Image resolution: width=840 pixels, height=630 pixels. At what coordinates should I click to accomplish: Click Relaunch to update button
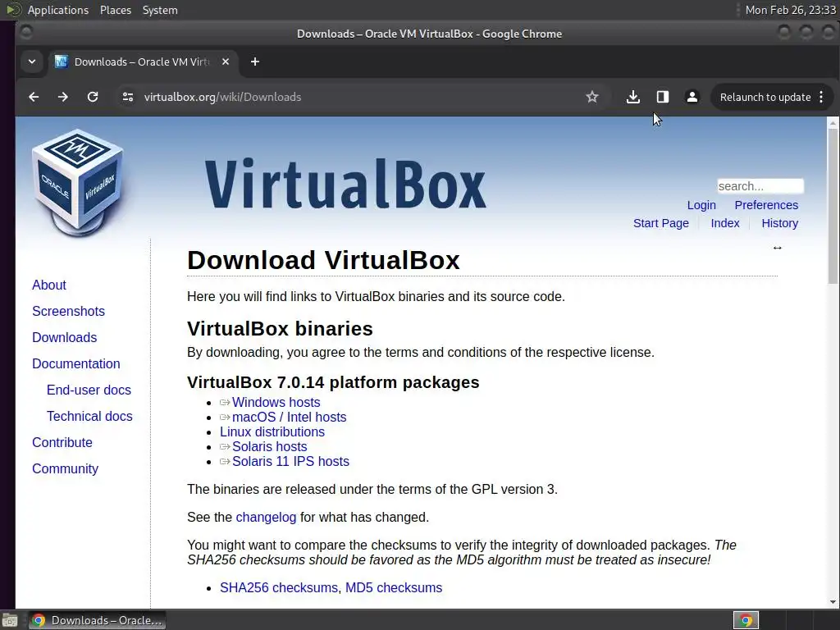(x=765, y=97)
